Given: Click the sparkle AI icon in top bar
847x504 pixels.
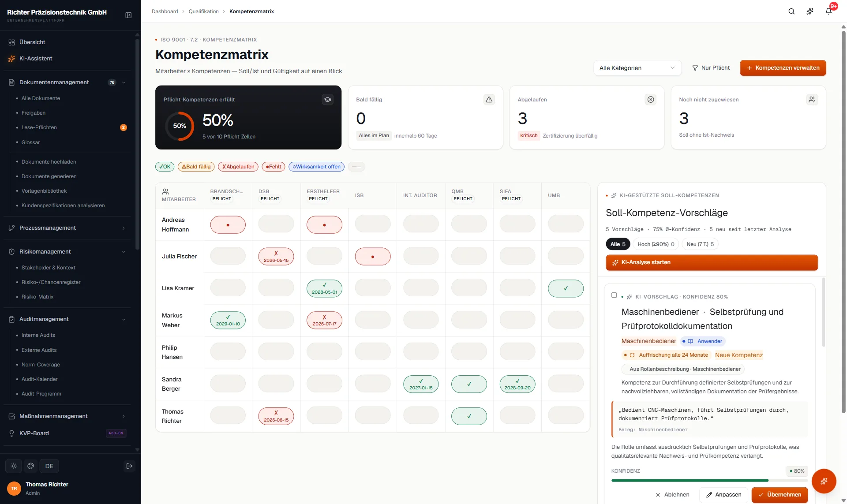Looking at the screenshot, I should pos(810,11).
